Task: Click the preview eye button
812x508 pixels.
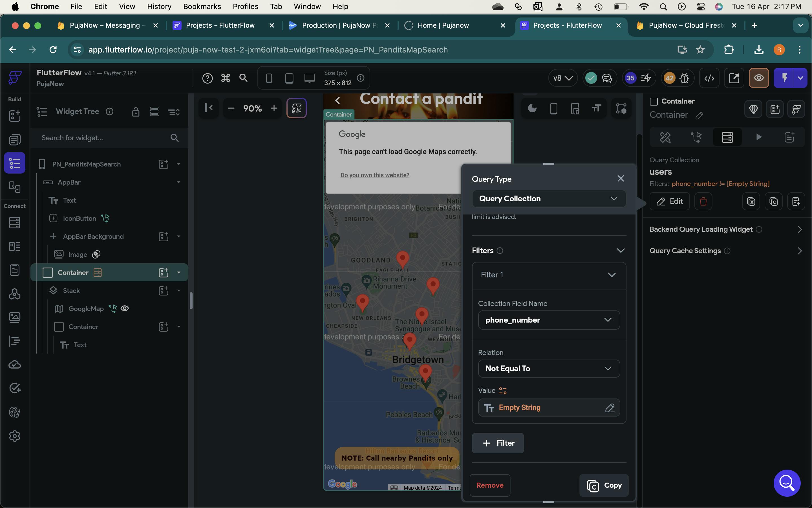Action: tap(759, 78)
